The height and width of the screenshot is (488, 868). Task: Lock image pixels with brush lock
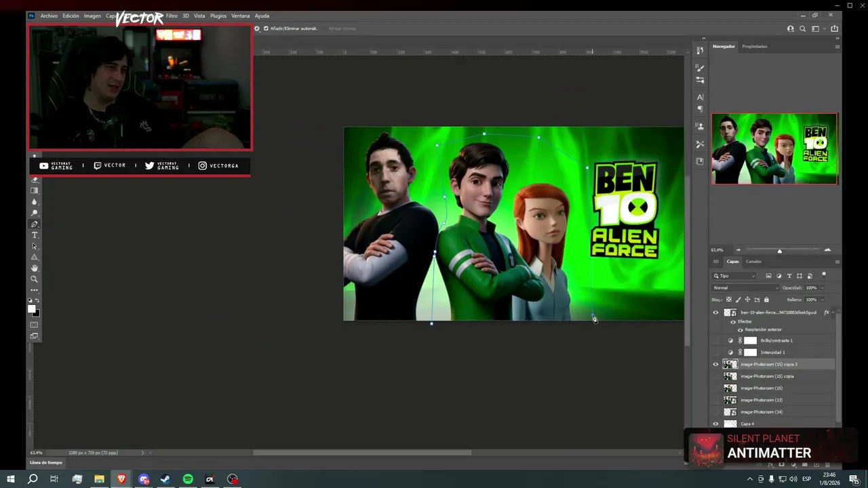pyautogui.click(x=738, y=300)
